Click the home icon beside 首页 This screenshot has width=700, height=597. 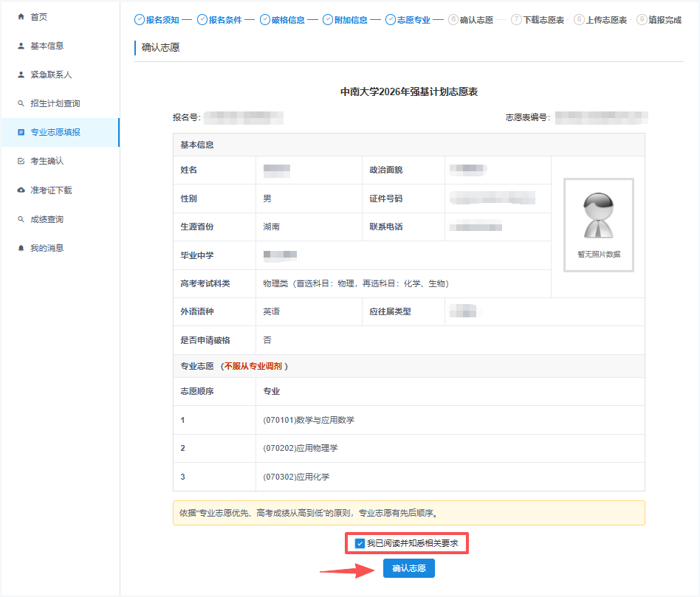pyautogui.click(x=21, y=16)
